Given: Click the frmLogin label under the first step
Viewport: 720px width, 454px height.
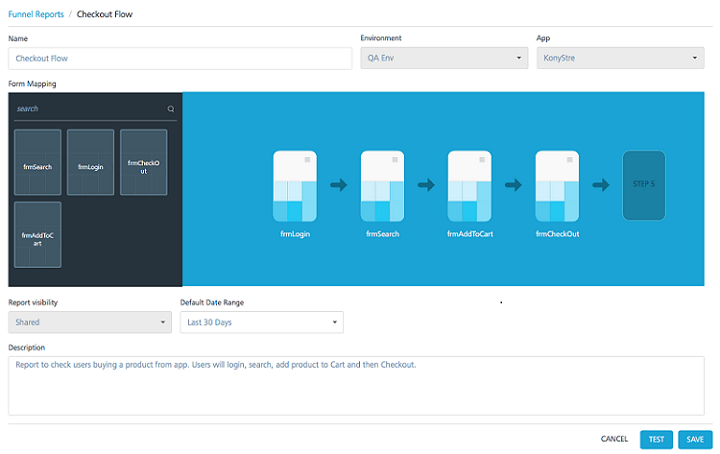Looking at the screenshot, I should [x=295, y=234].
